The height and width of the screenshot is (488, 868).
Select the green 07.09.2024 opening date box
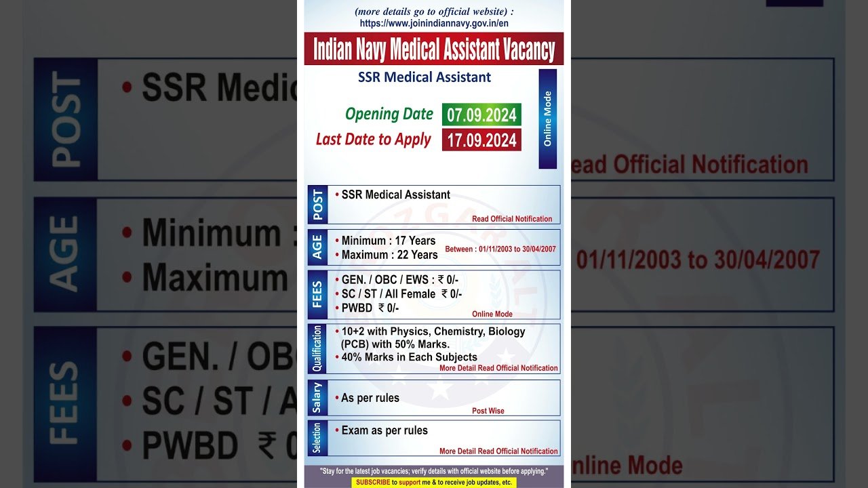(x=481, y=115)
